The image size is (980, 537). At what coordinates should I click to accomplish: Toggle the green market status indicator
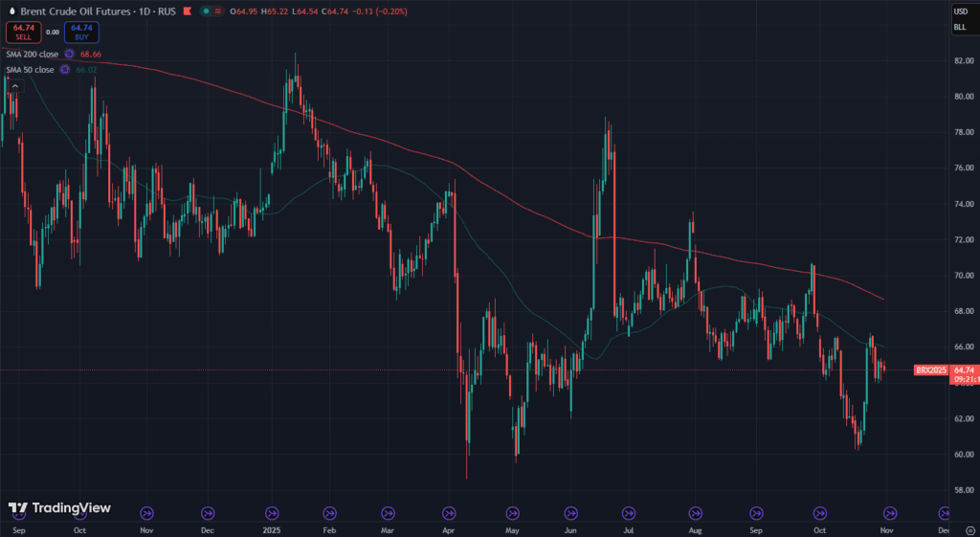(204, 10)
